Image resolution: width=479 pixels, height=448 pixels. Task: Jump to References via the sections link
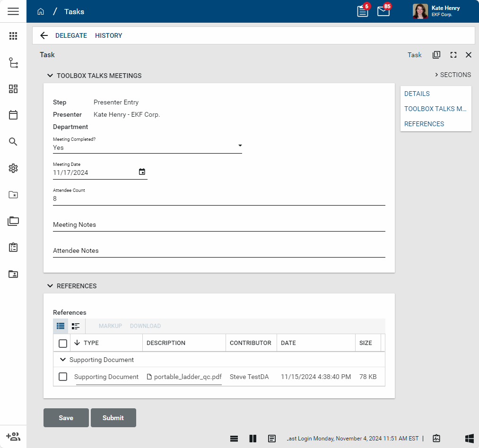(424, 124)
